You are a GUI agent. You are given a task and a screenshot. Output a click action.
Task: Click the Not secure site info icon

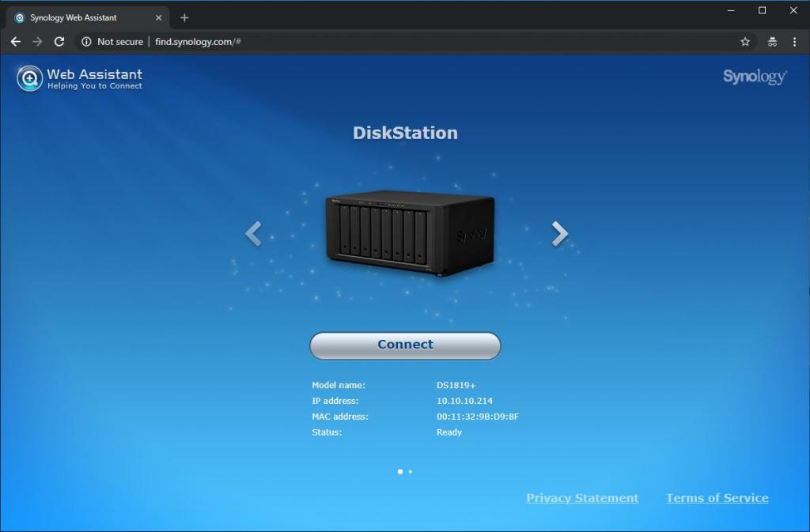coord(86,42)
